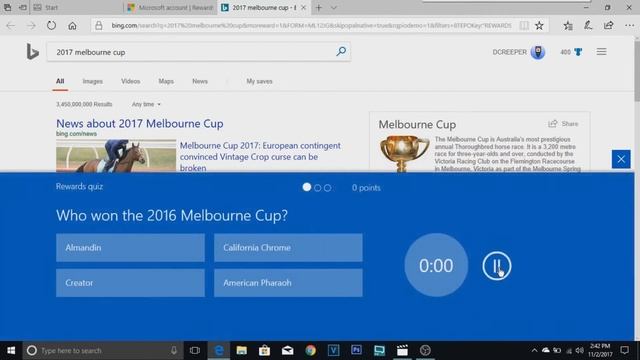Show tab previews chevron
Image resolution: width=640 pixels, height=360 pixels.
333,8
